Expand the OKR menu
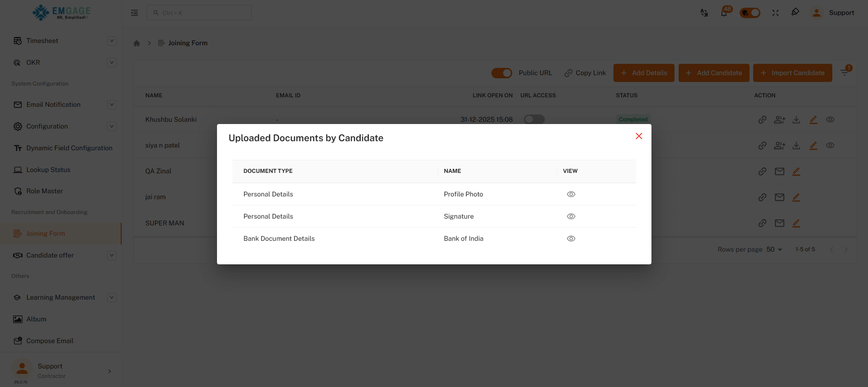This screenshot has width=868, height=387. pyautogui.click(x=112, y=62)
